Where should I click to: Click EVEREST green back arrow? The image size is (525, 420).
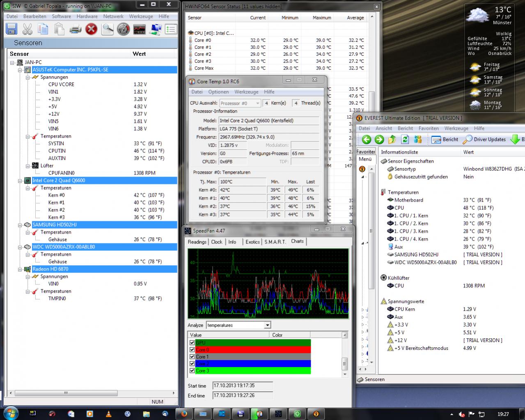tap(367, 140)
